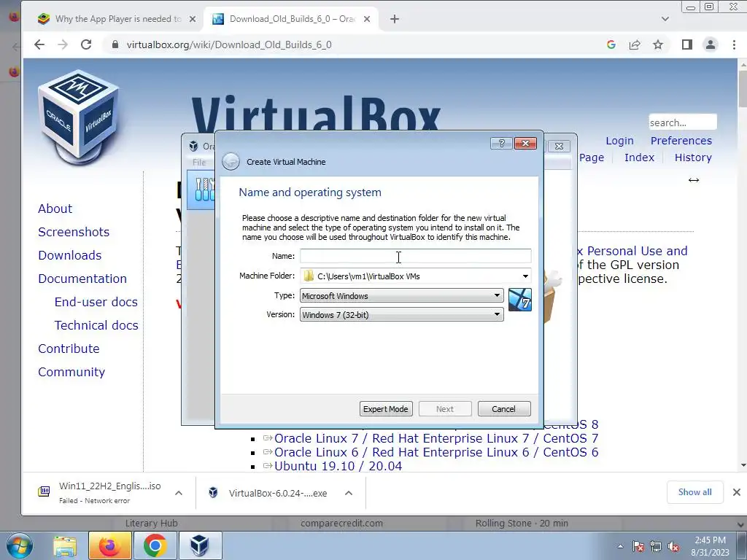This screenshot has width=747, height=560.
Task: Open the Chrome share icon
Action: coord(635,44)
